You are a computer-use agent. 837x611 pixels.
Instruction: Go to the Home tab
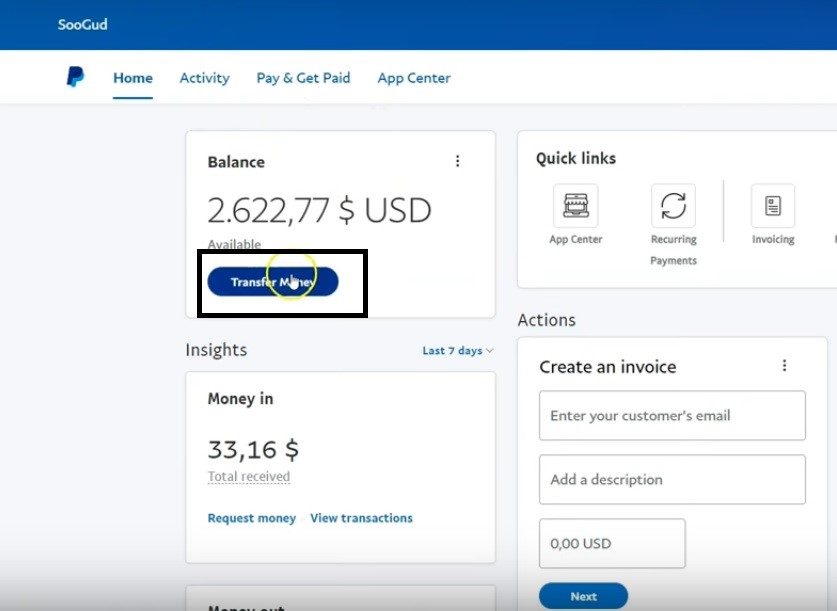coord(133,78)
